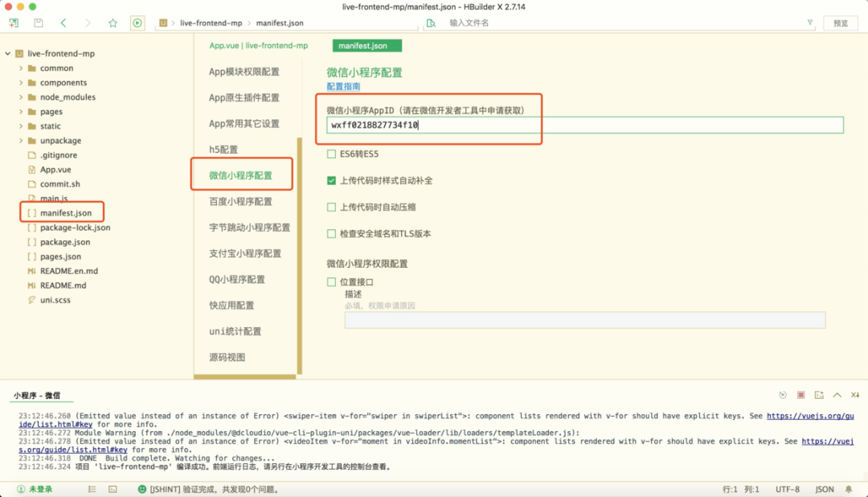Check the 位置接口 permission checkbox

[331, 282]
